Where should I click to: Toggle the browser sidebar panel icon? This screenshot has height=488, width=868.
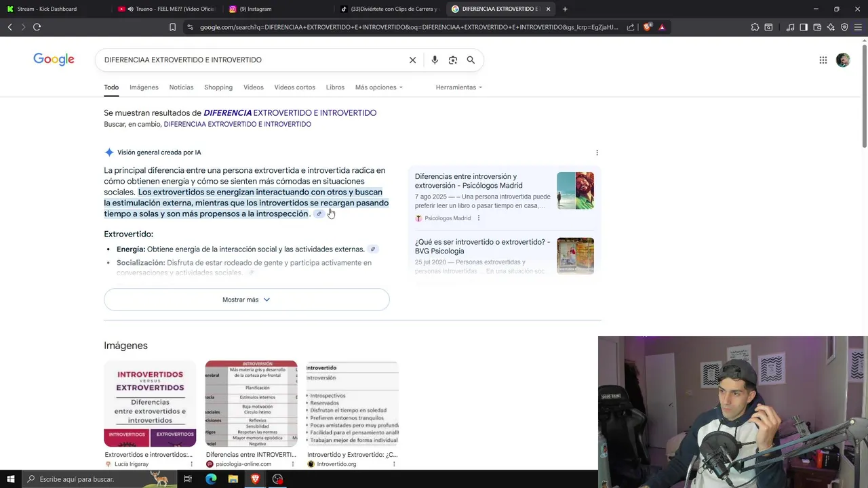804,27
